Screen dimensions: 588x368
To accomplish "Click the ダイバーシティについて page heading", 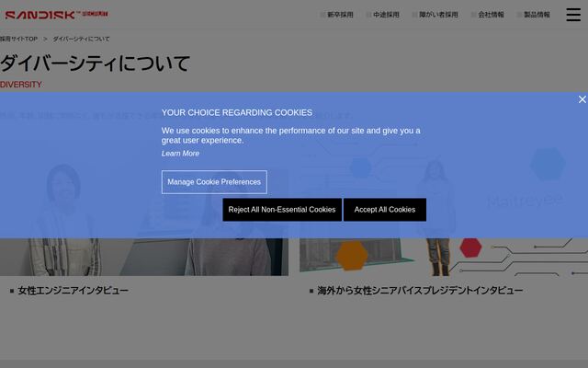I will click(96, 63).
